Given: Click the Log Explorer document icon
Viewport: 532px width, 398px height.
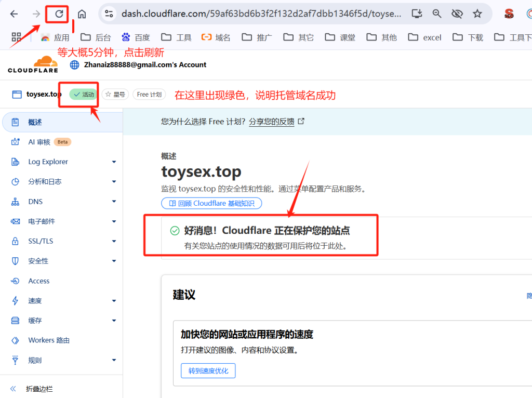Looking at the screenshot, I should point(15,162).
